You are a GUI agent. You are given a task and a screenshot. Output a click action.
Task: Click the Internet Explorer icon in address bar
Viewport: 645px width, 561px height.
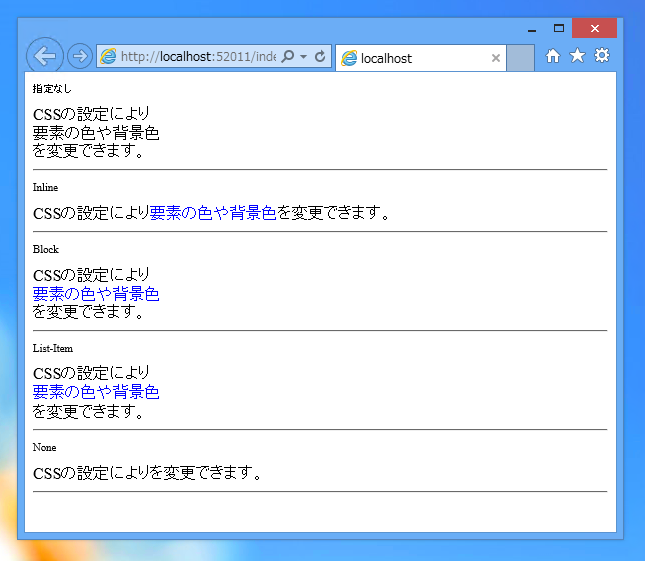pos(109,56)
